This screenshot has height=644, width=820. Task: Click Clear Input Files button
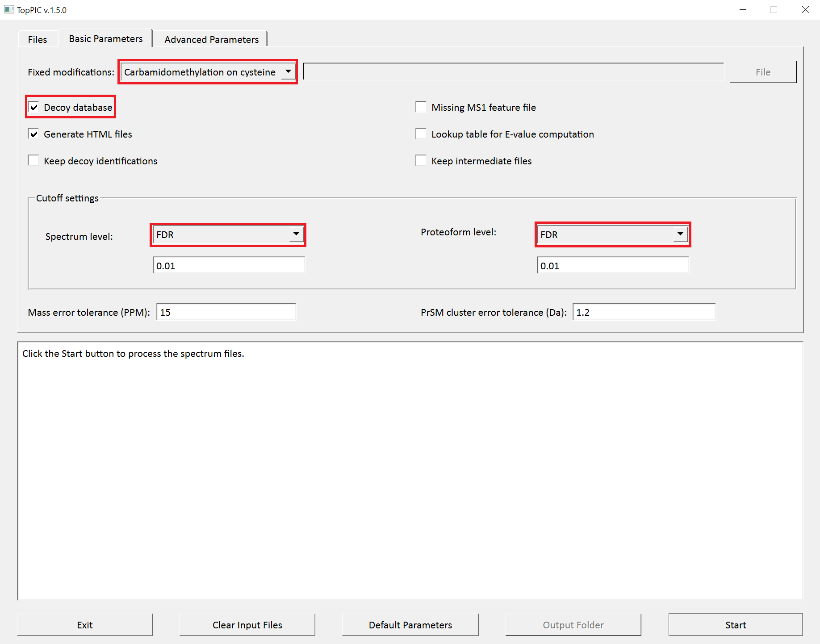pyautogui.click(x=247, y=625)
